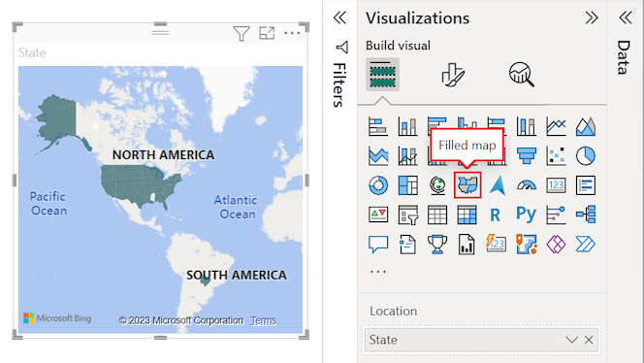Select the new Card visual with lightning bolt
644x363 pixels.
click(497, 244)
